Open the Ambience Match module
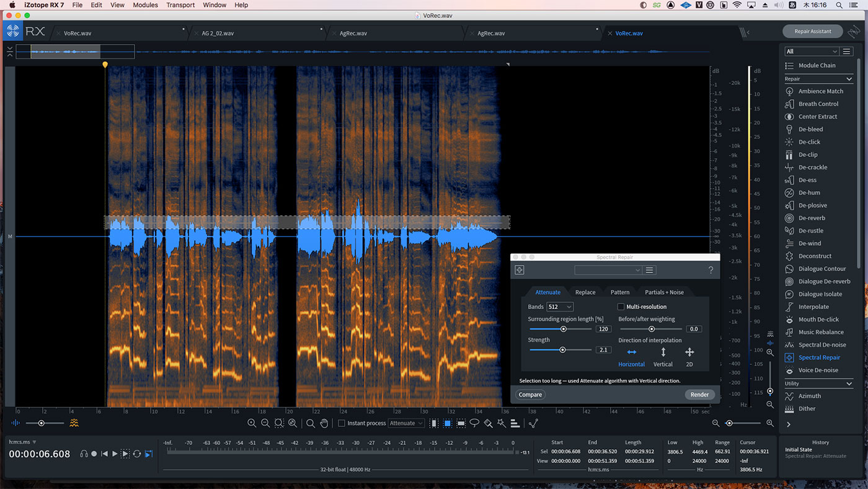The height and width of the screenshot is (489, 868). pyautogui.click(x=815, y=91)
